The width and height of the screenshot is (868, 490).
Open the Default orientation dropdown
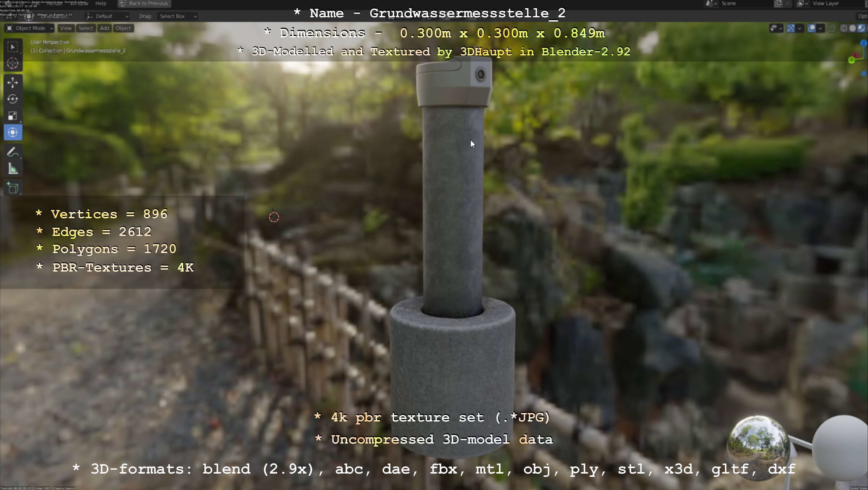tap(107, 16)
